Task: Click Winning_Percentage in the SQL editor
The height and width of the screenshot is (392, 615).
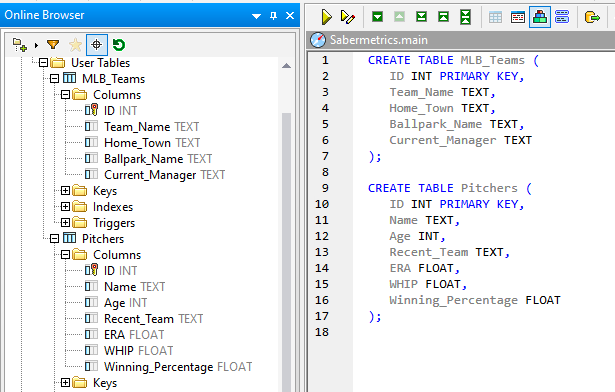Action: 453,301
